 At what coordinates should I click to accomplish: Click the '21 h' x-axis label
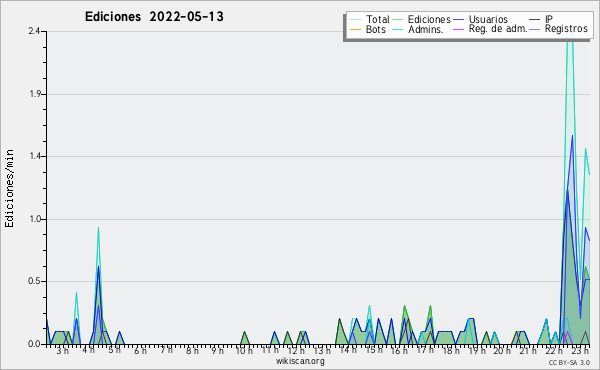[528, 351]
